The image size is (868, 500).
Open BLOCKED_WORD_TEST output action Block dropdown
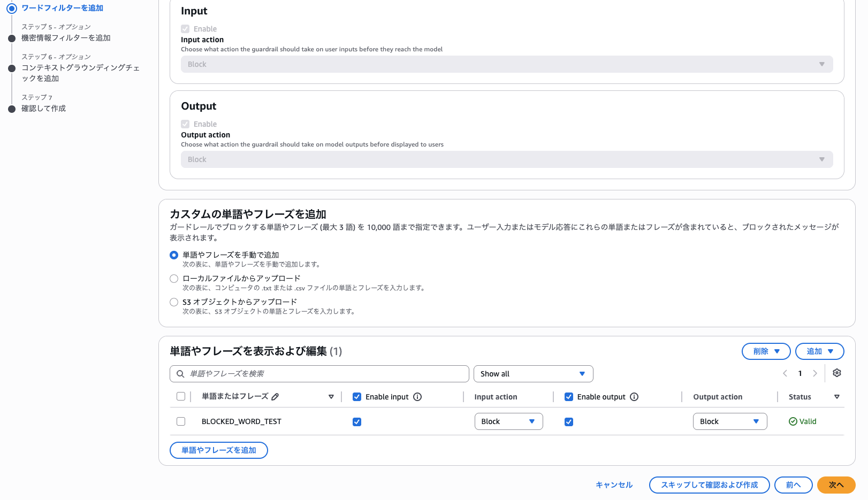point(730,421)
